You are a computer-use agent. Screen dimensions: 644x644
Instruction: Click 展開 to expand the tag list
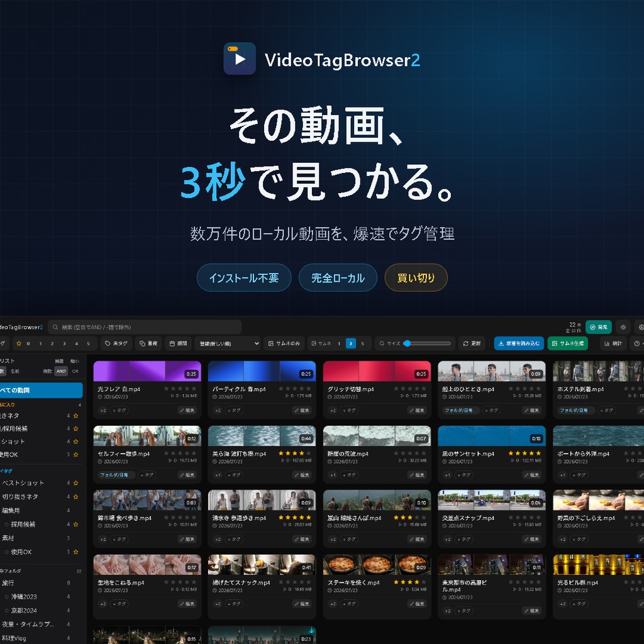[59, 361]
